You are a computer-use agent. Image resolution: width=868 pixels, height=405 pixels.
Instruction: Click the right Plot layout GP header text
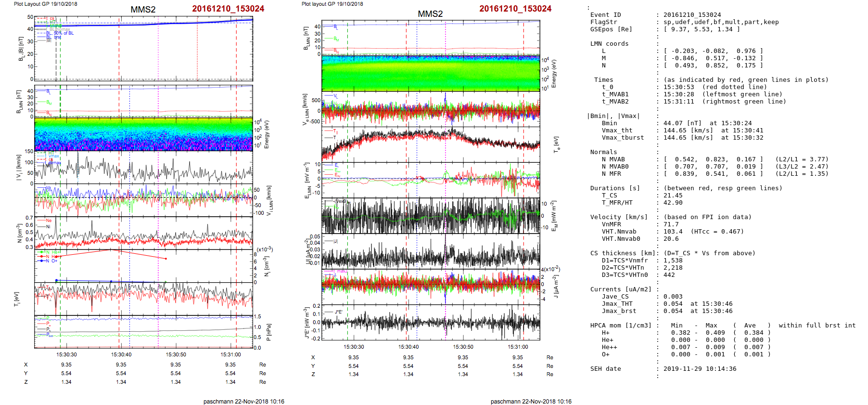point(332,4)
